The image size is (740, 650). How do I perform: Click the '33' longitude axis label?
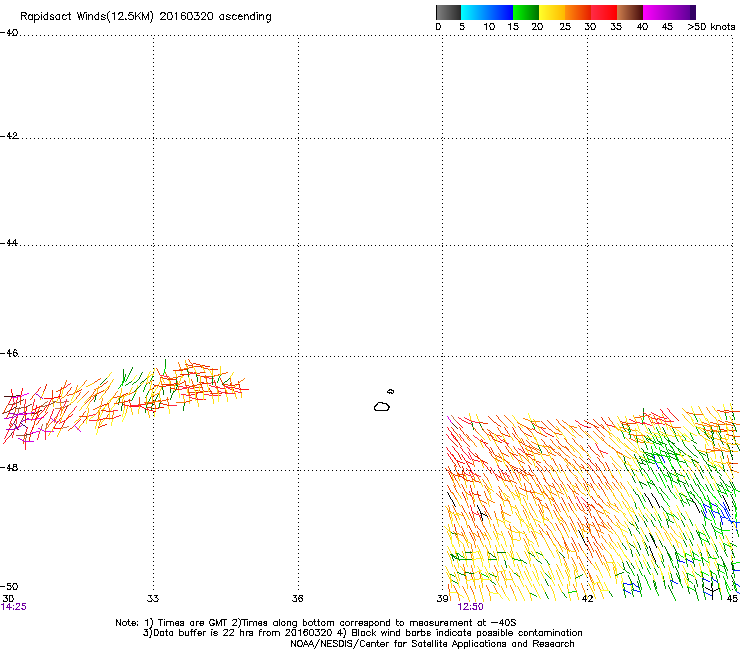(153, 599)
